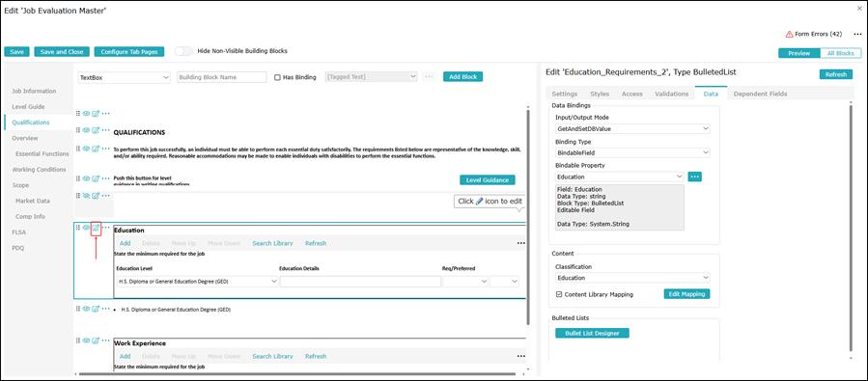Edit the 'To perform this job successfully' block
The height and width of the screenshot is (381, 868).
[x=96, y=149]
